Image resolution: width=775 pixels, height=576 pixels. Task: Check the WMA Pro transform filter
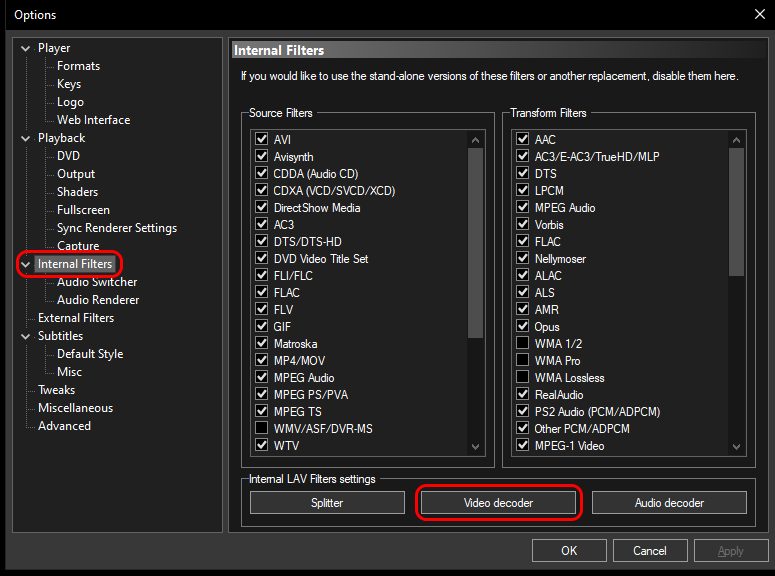pyautogui.click(x=522, y=360)
